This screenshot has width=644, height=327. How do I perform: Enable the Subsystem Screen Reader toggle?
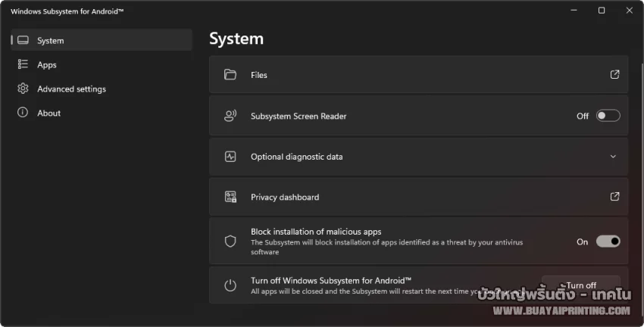[608, 116]
